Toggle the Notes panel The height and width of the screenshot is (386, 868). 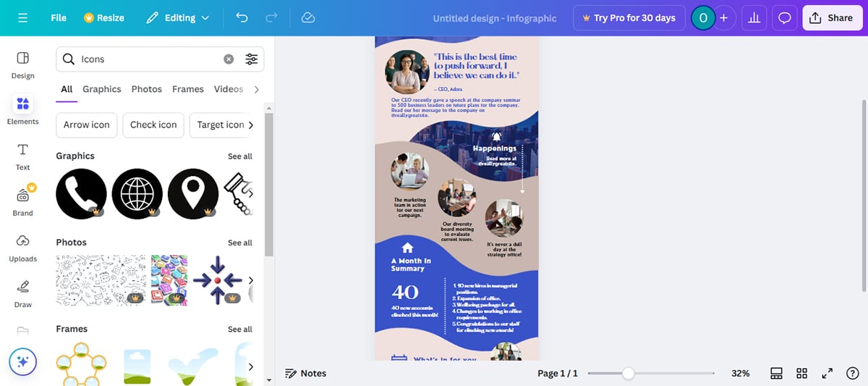click(305, 374)
